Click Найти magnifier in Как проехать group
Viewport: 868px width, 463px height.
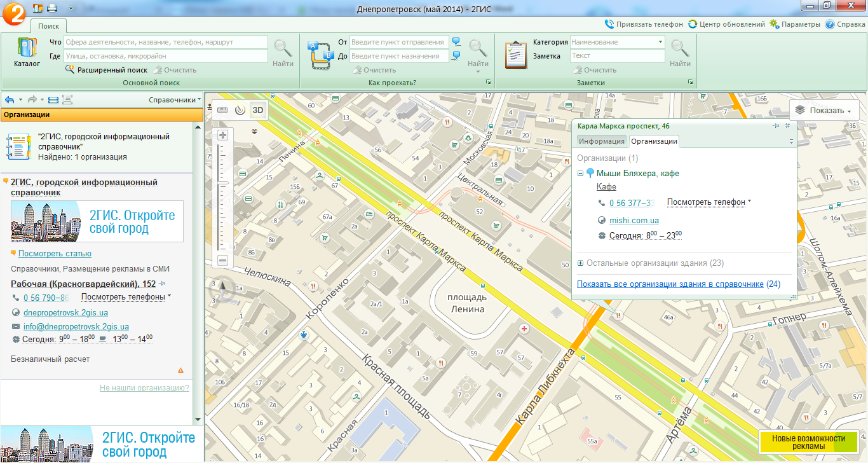[478, 53]
